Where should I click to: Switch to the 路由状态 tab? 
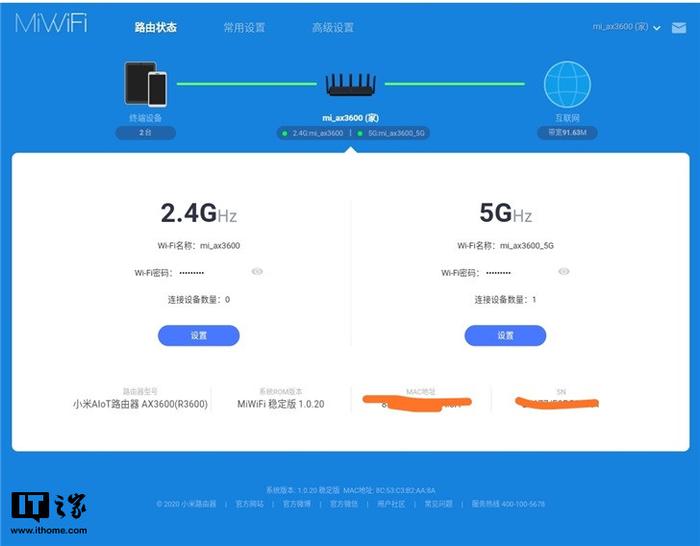click(155, 28)
